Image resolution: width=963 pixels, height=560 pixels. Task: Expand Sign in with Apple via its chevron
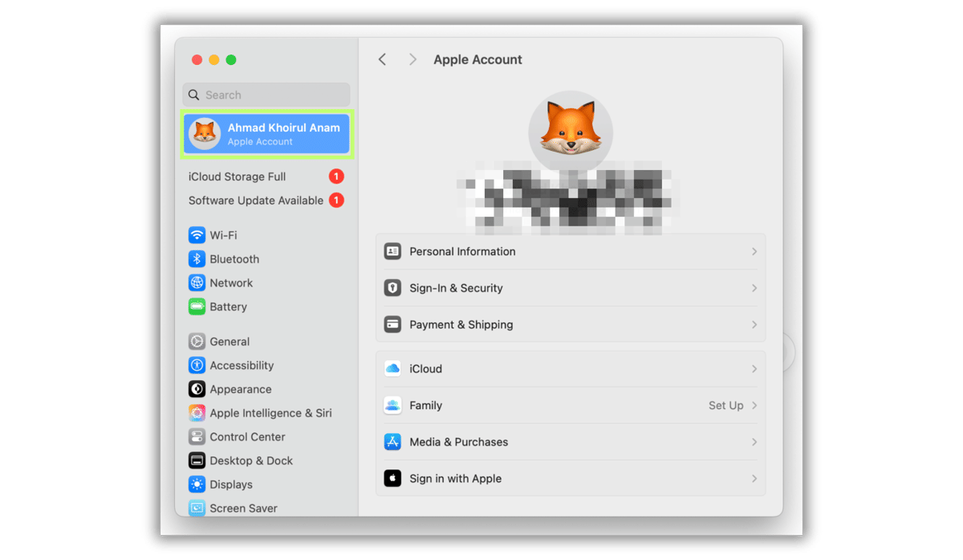click(754, 478)
